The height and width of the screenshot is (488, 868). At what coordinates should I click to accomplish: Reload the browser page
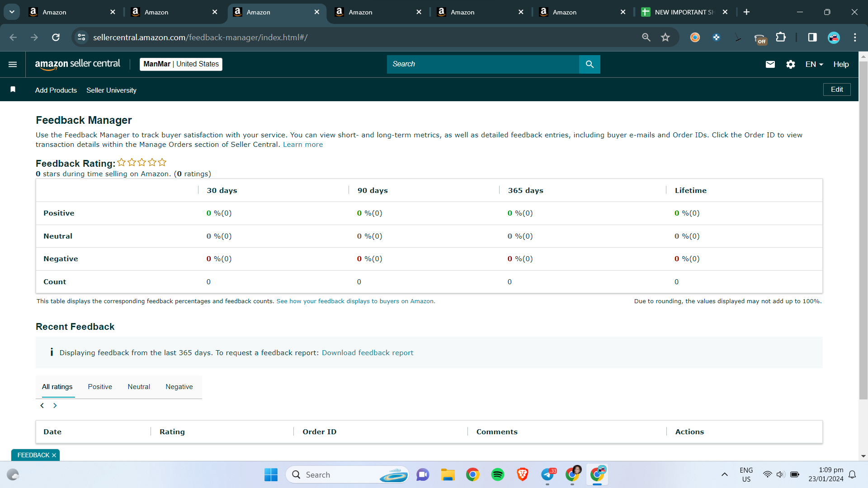coord(56,38)
